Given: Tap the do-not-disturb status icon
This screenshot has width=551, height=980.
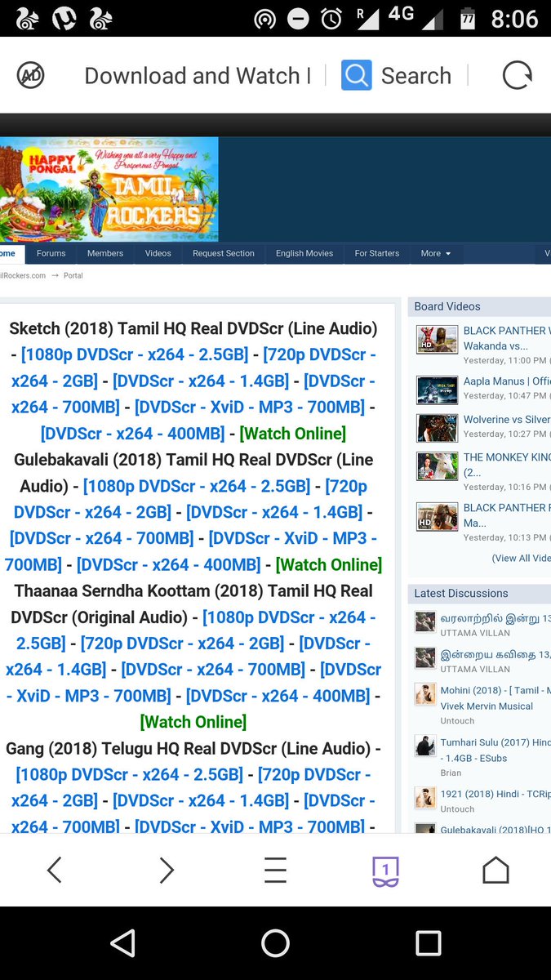Looking at the screenshot, I should pyautogui.click(x=299, y=18).
